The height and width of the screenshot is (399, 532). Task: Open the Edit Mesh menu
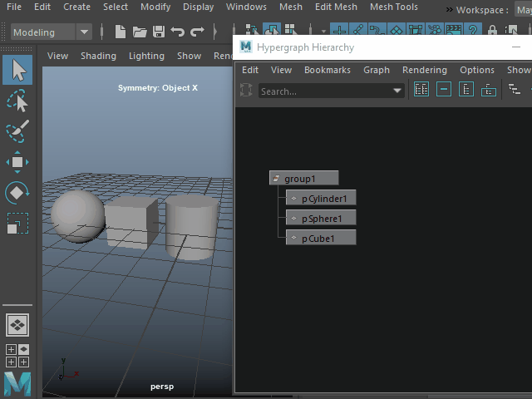pyautogui.click(x=335, y=7)
